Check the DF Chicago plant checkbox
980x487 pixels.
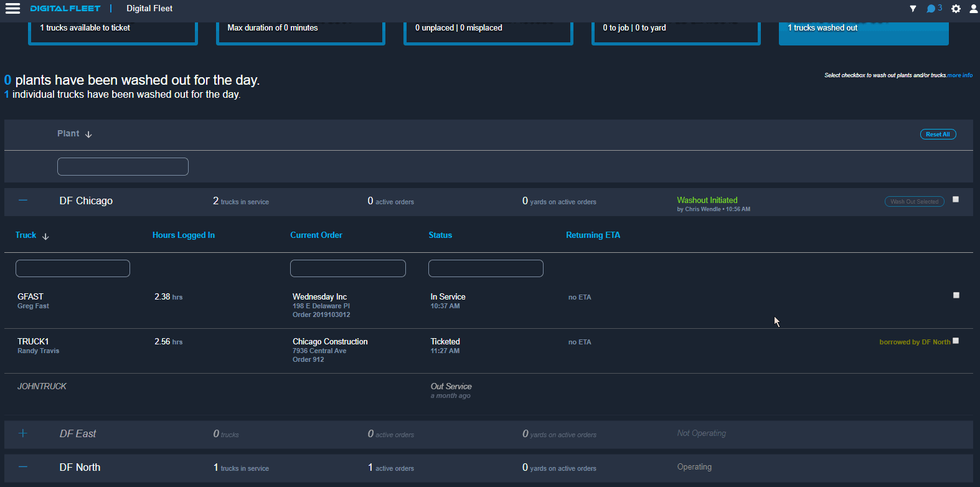(956, 200)
